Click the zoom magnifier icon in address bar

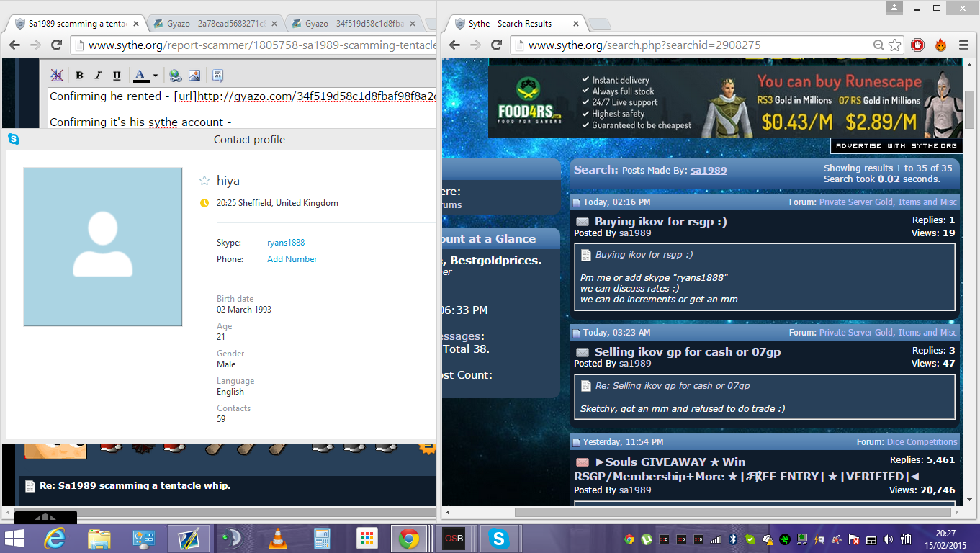click(x=878, y=45)
